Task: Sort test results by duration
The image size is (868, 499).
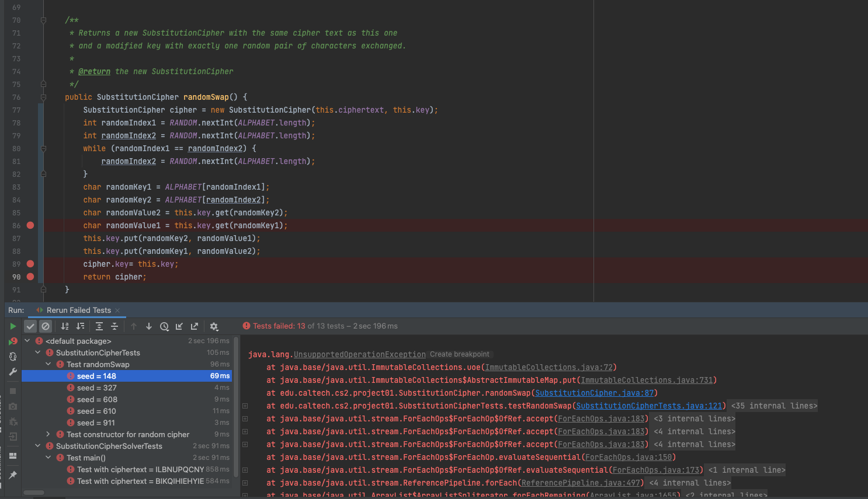Action: pyautogui.click(x=81, y=326)
